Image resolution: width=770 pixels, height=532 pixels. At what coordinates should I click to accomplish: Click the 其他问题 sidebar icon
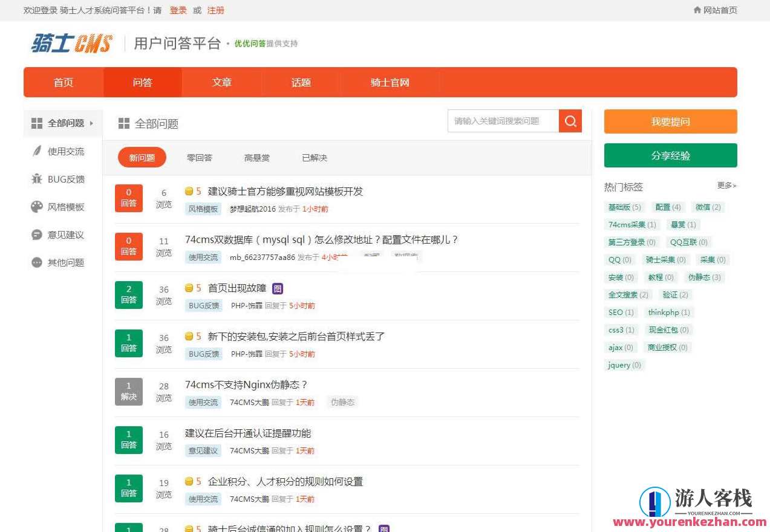pyautogui.click(x=36, y=262)
